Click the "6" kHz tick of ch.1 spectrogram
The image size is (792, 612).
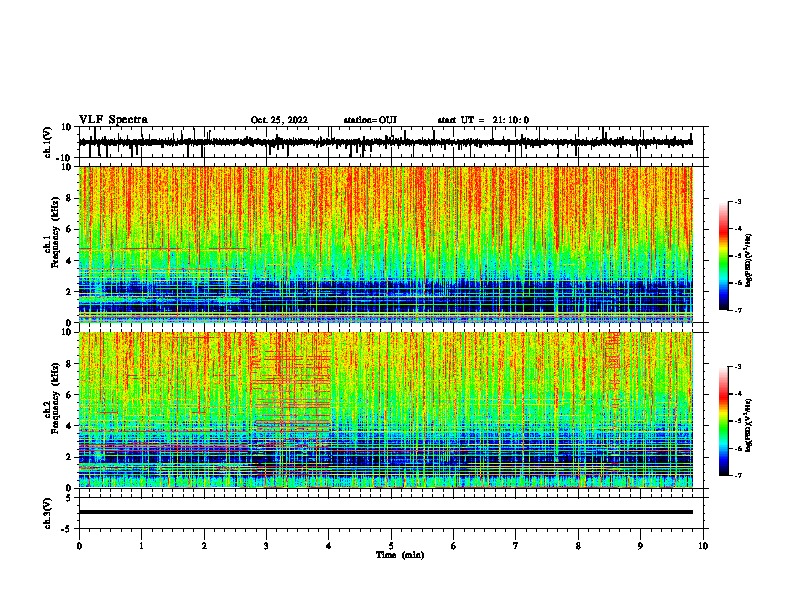pyautogui.click(x=69, y=229)
